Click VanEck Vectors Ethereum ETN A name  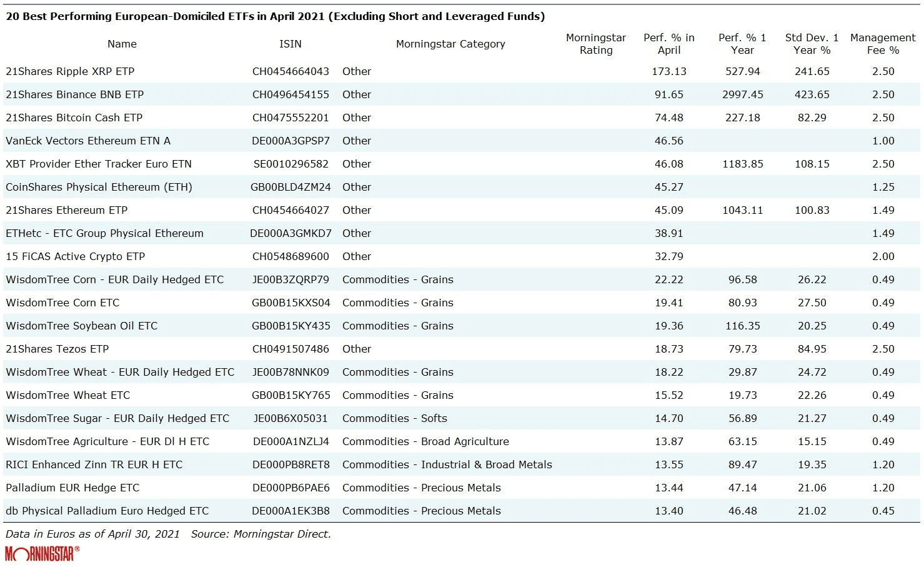point(88,141)
